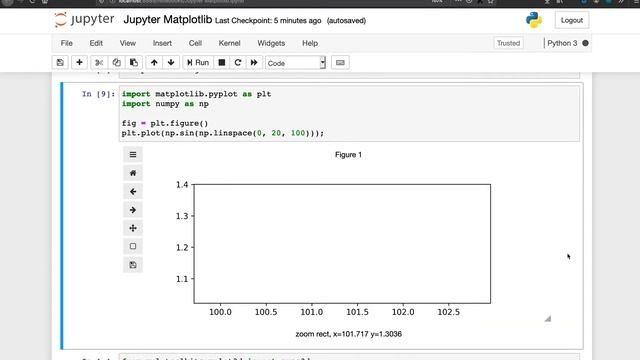Toggle the figure toolbar menu icon
The width and height of the screenshot is (640, 360).
point(133,155)
